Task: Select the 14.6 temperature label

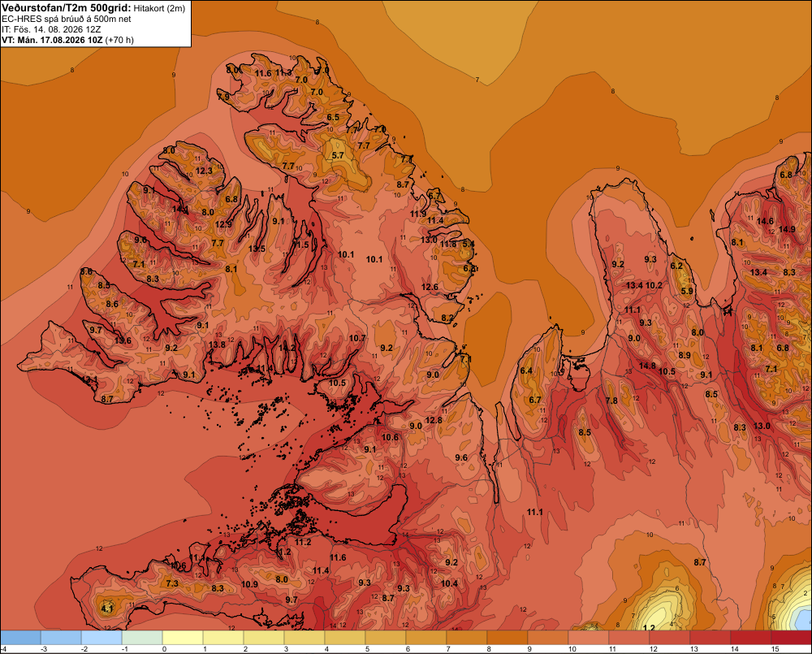Action: click(x=765, y=221)
